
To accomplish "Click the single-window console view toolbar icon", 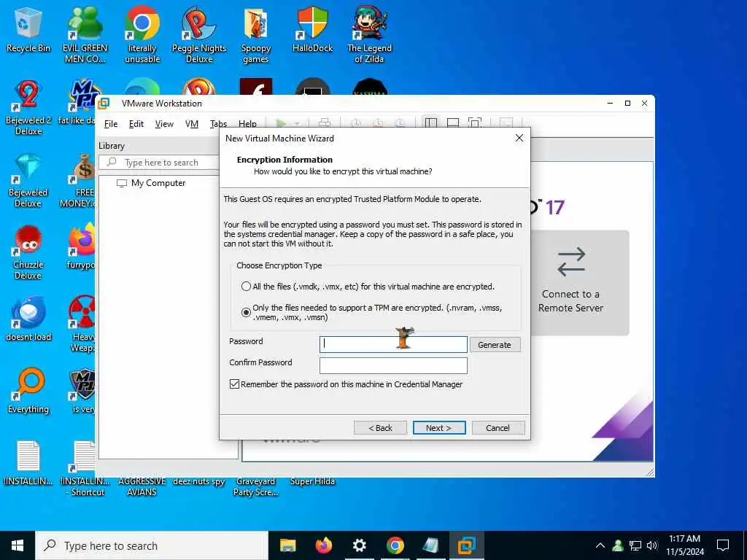I will (452, 122).
